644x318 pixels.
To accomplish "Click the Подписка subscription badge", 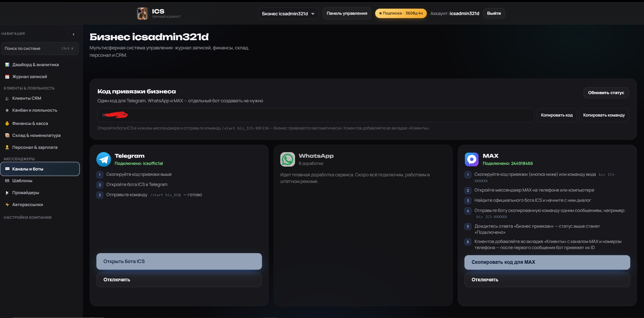I will click(401, 13).
